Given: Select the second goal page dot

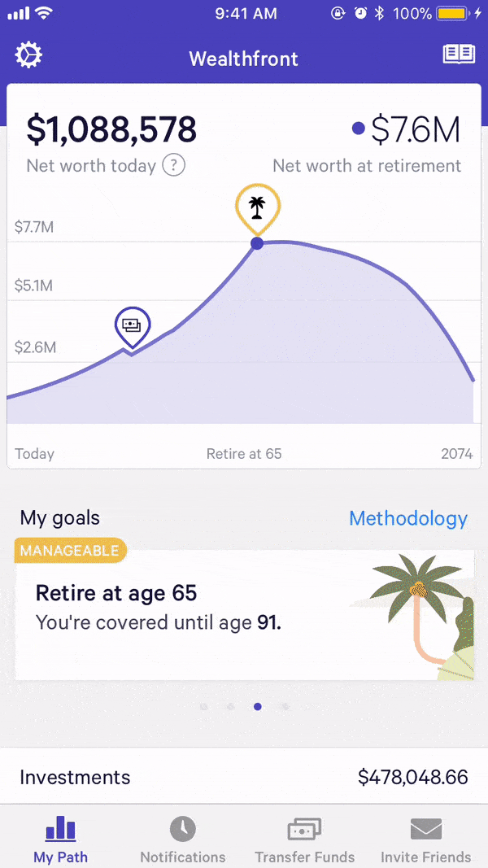Looking at the screenshot, I should (x=231, y=707).
